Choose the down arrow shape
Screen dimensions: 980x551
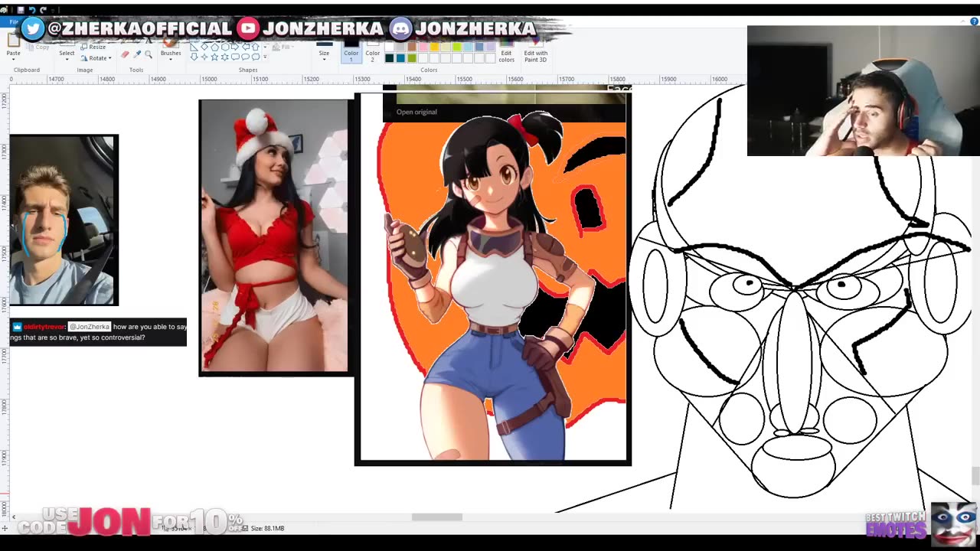coord(194,57)
